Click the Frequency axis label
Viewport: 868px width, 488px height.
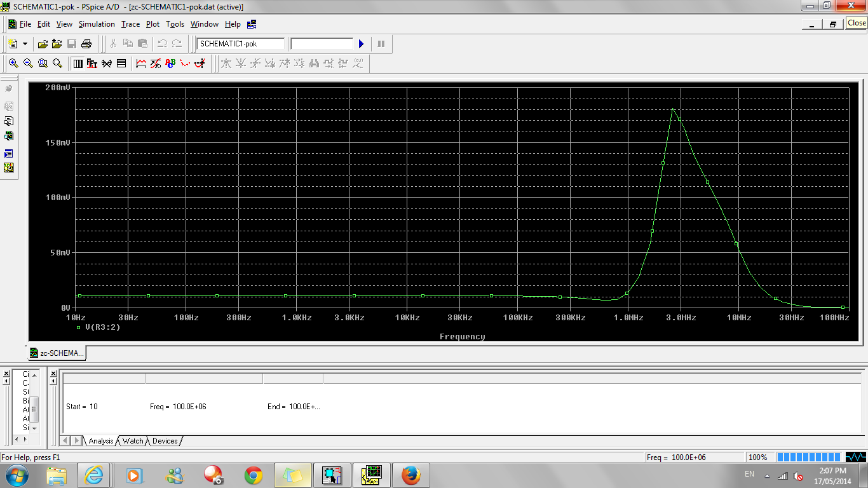click(462, 337)
